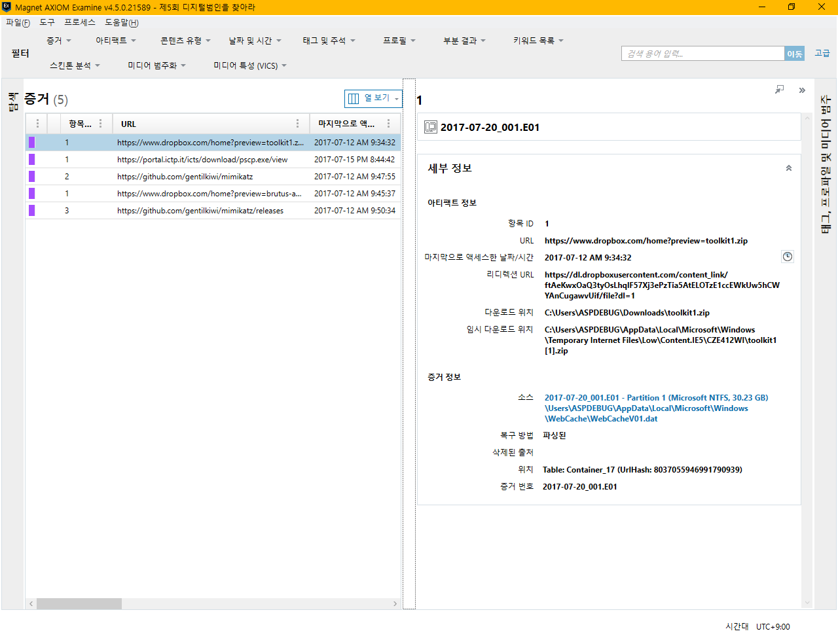Click the clock icon next to last accessed date
Viewport: 838px width, 644px height.
pos(788,257)
